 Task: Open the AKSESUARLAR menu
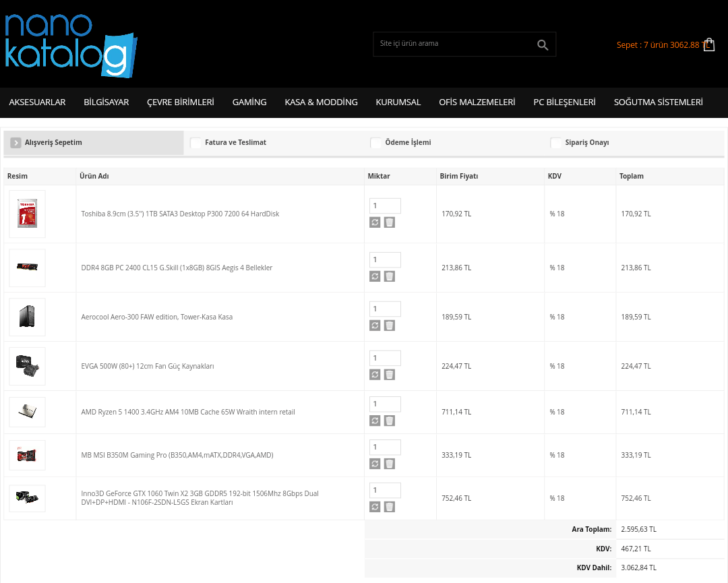tap(37, 102)
